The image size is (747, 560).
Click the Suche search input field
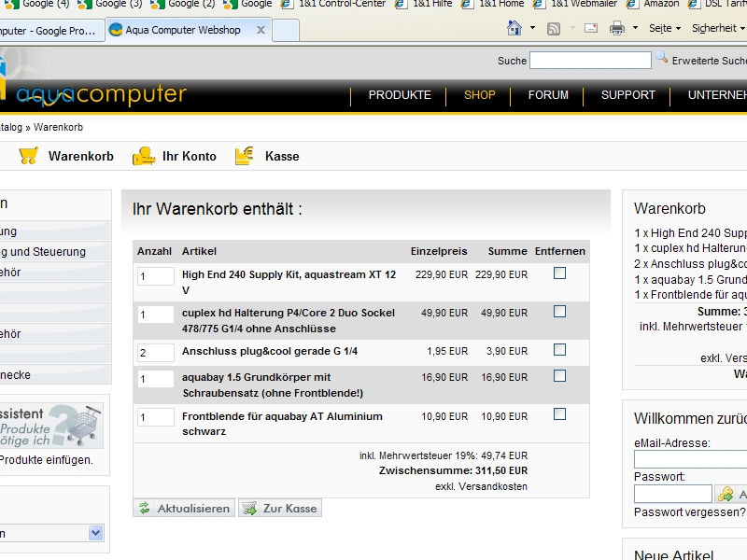(x=590, y=61)
